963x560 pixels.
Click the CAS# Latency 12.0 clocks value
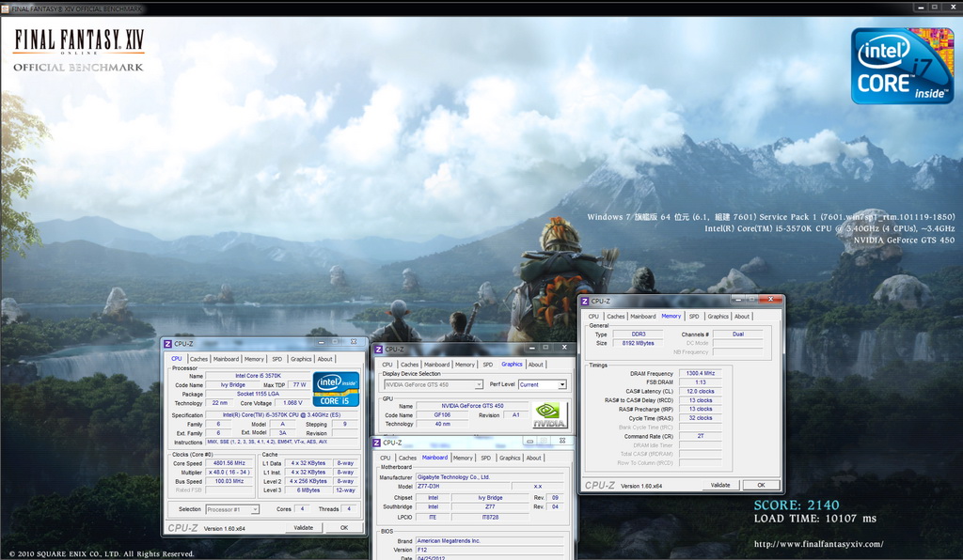tap(700, 391)
